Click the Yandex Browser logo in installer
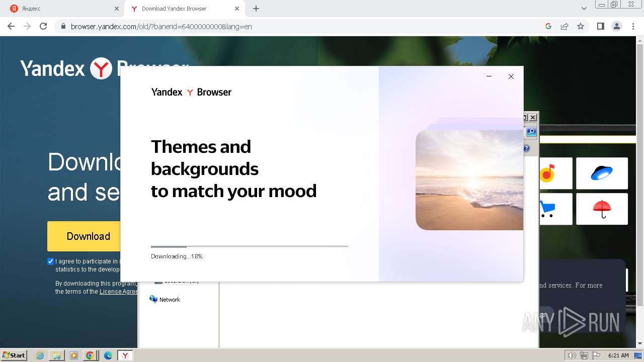 [191, 92]
